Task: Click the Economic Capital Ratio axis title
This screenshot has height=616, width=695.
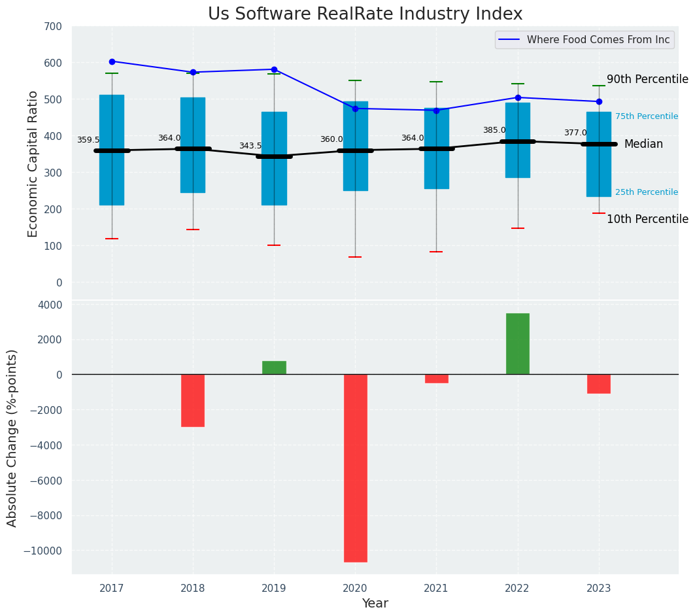Action: coord(33,163)
